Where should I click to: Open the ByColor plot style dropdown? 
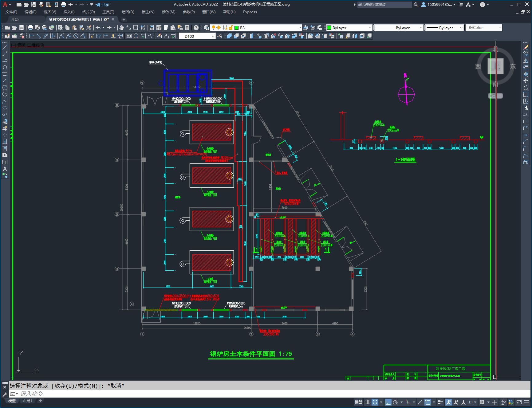500,28
